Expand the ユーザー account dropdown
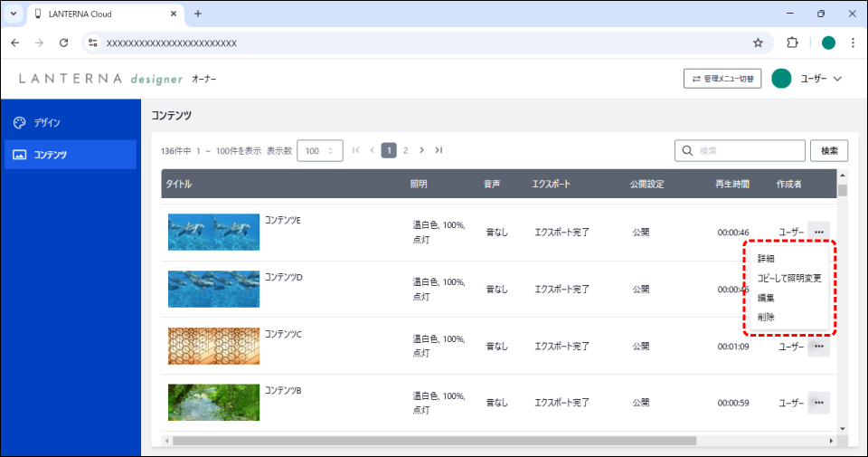 tap(807, 79)
